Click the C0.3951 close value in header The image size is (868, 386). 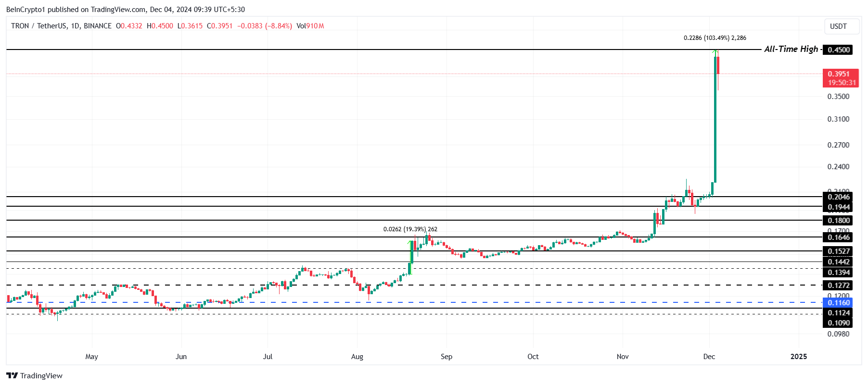coord(220,26)
